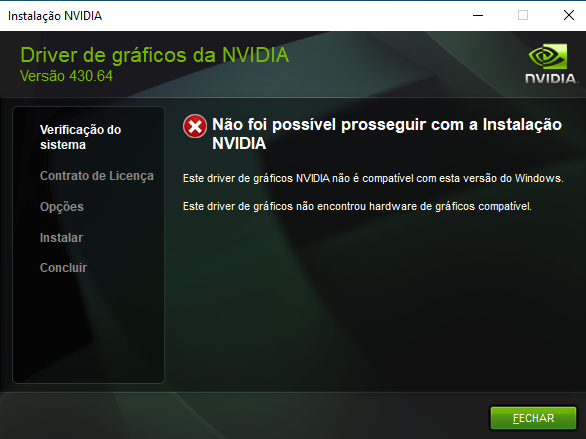
Task: Click the FECHAR button
Action: [533, 418]
